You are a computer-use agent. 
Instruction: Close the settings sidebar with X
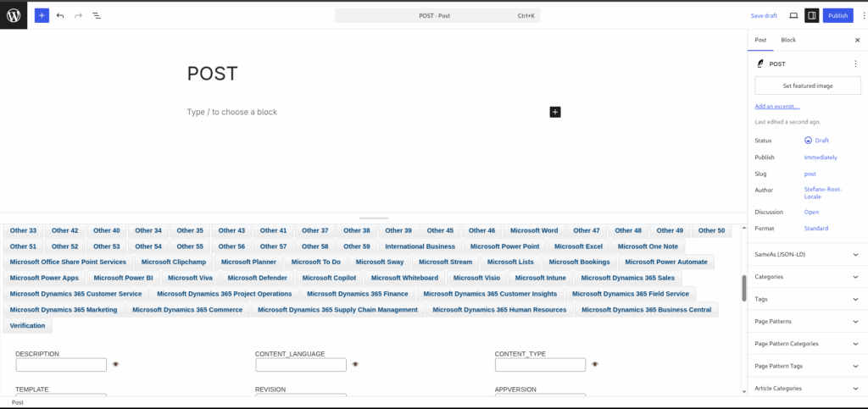(858, 40)
